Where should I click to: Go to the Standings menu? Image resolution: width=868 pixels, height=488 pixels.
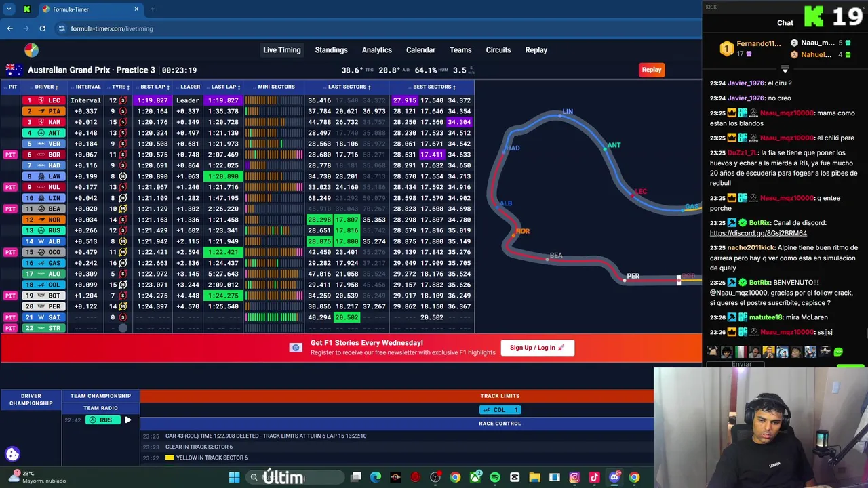[x=331, y=50]
